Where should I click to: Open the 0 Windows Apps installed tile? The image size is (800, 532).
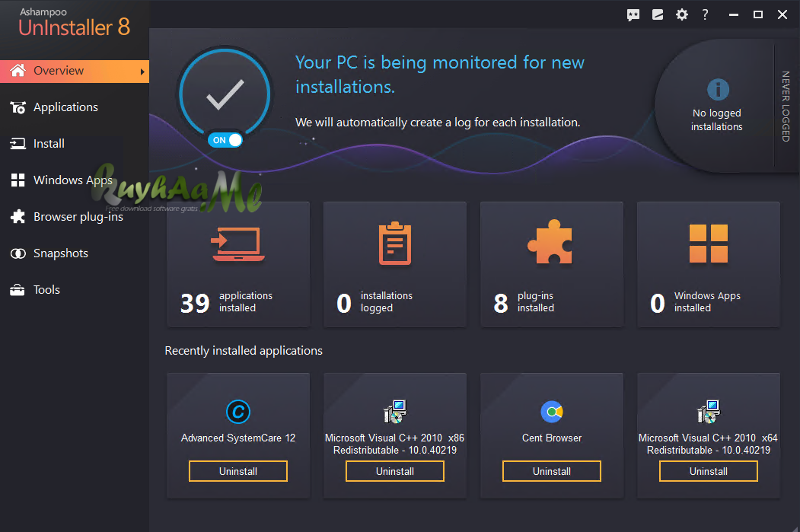click(x=708, y=264)
